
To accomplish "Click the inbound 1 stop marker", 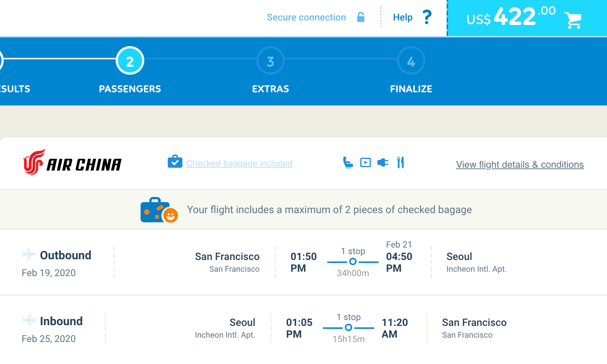I will click(x=349, y=327).
